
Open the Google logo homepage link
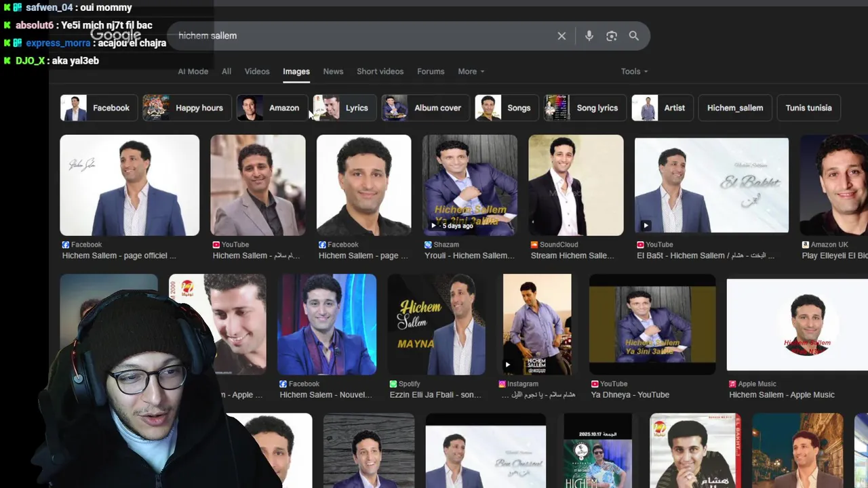click(115, 35)
